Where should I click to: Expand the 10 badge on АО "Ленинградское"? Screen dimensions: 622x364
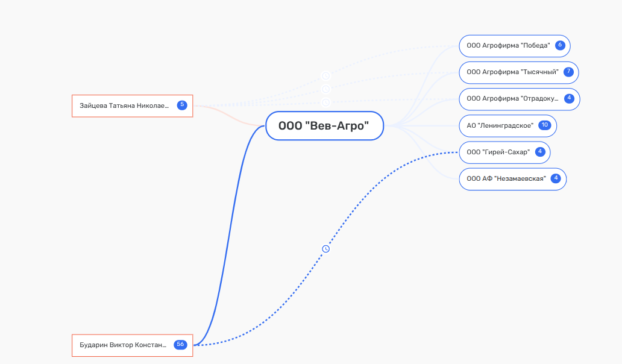[545, 125]
